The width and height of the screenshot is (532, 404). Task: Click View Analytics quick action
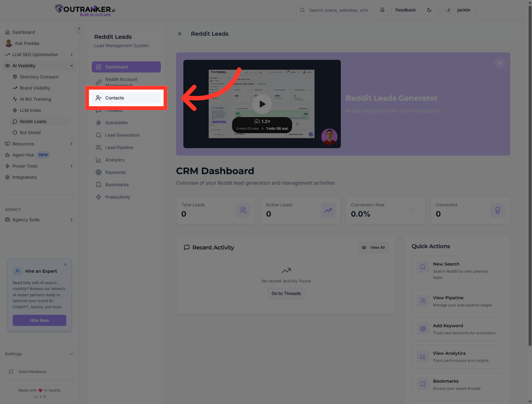[457, 357]
